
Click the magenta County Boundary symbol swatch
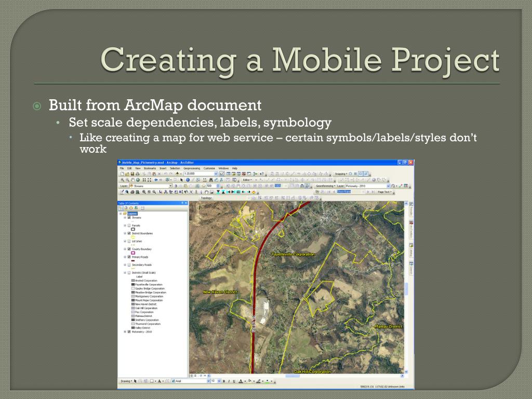point(133,253)
